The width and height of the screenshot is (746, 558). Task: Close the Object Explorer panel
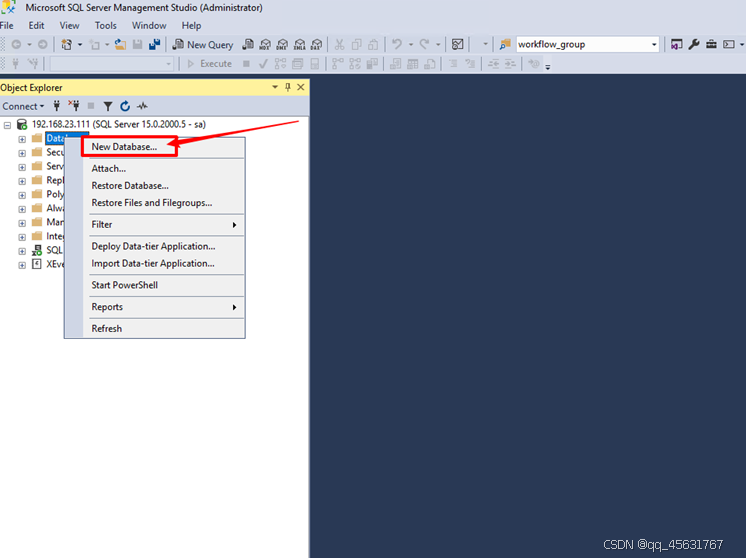[301, 87]
